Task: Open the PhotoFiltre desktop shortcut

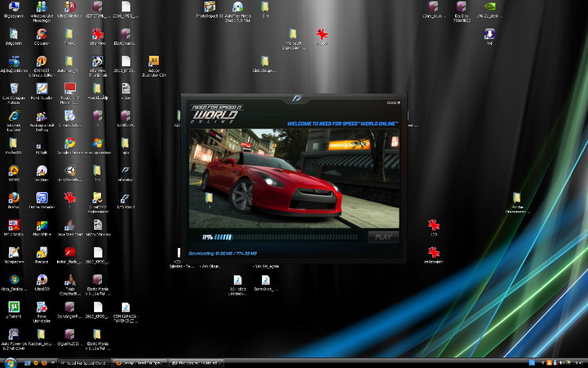Action: pos(41,227)
